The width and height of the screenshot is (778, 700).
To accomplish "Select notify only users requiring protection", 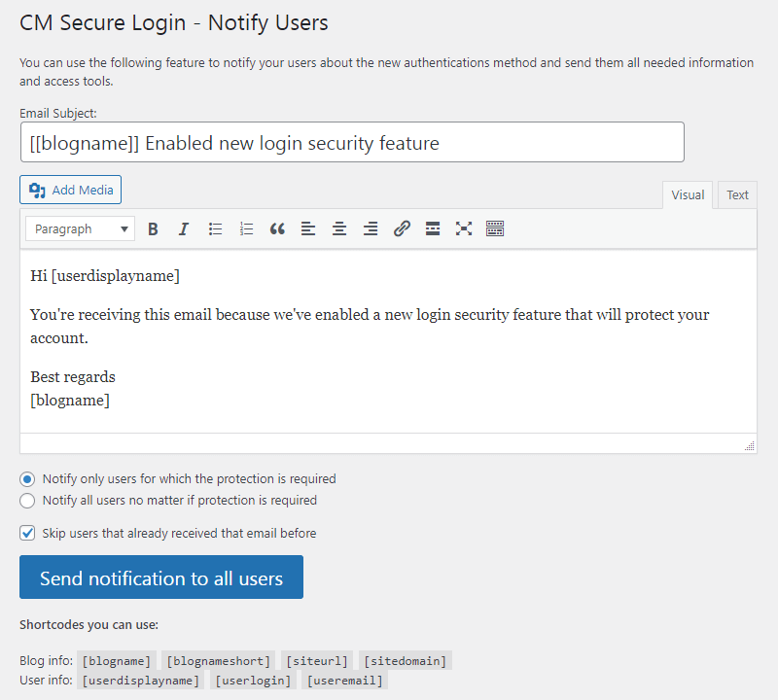I will (x=27, y=479).
